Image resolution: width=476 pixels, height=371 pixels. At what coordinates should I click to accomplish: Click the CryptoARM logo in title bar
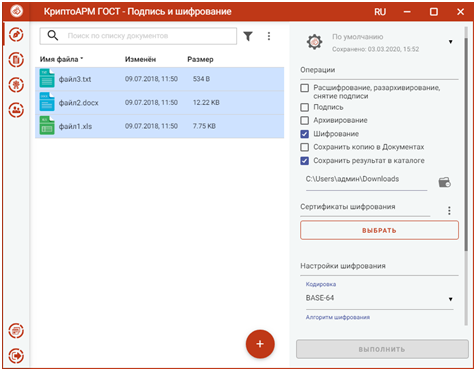tap(16, 11)
